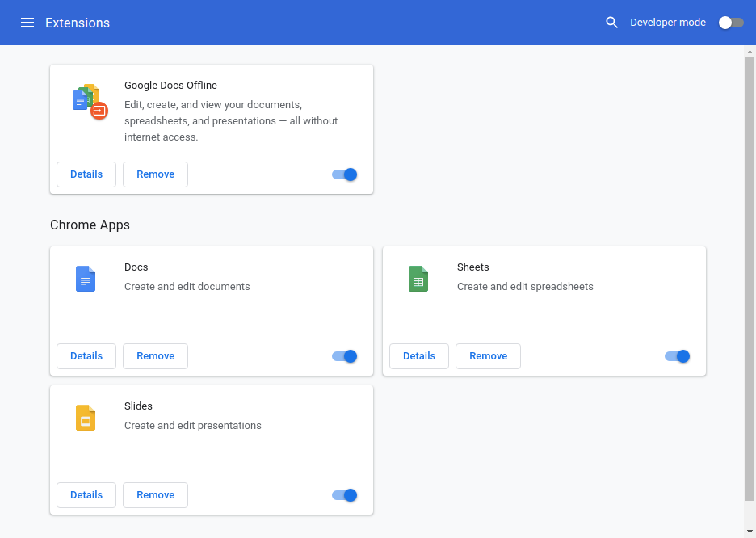Remove the Sheets app
The width and height of the screenshot is (756, 538).
[488, 356]
